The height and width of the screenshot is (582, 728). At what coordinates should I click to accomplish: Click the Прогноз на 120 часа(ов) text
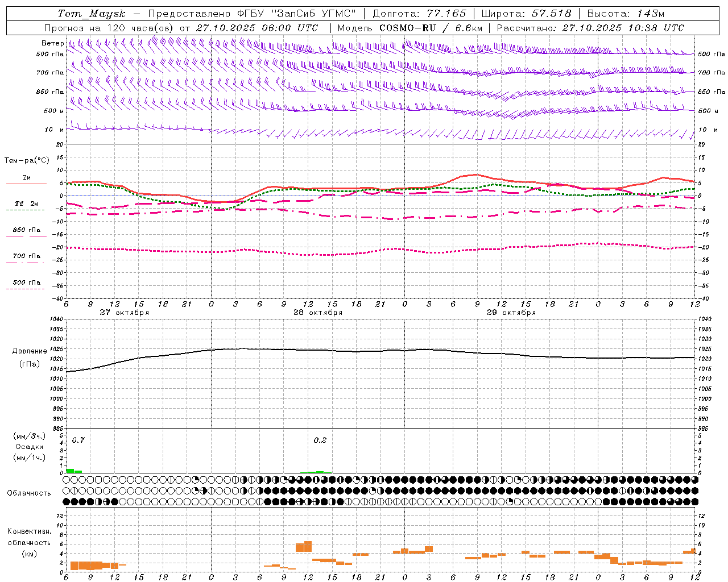110,28
